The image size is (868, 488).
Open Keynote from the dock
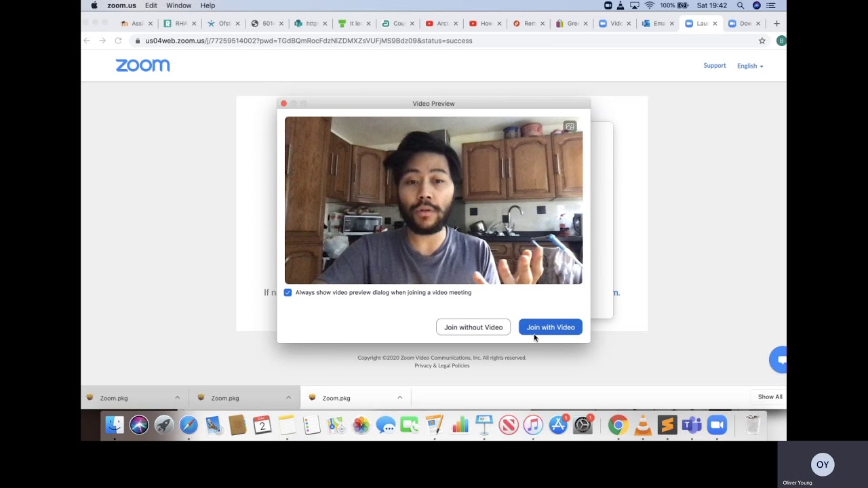(484, 425)
